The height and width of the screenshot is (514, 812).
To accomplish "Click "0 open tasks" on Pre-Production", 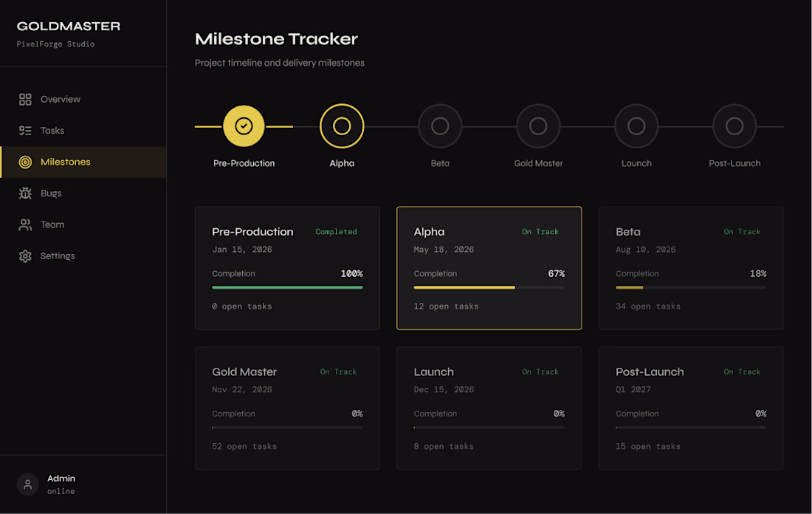I will 242,306.
